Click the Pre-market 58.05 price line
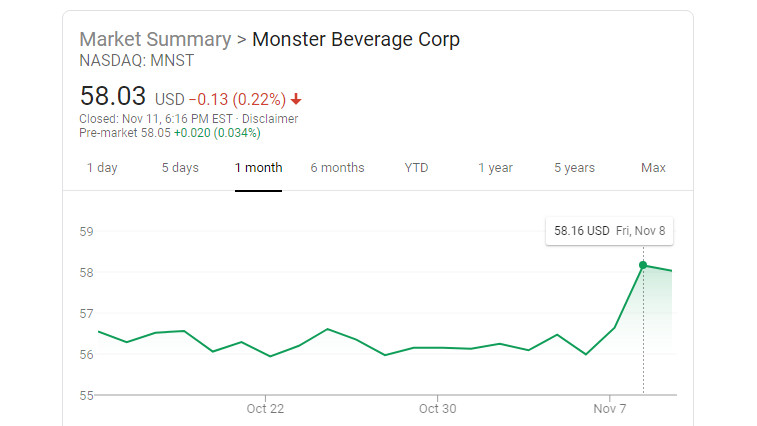 coord(170,133)
